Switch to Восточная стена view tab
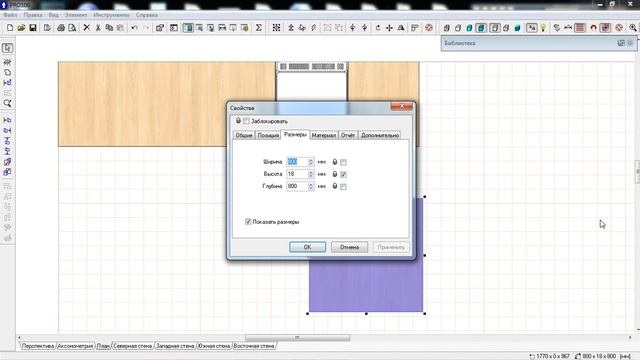 [x=254, y=346]
